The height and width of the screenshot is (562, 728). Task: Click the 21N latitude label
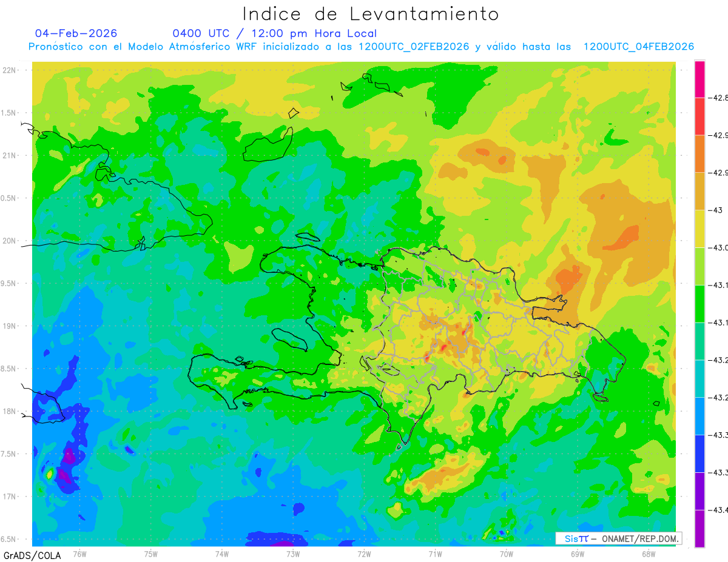[x=9, y=155]
